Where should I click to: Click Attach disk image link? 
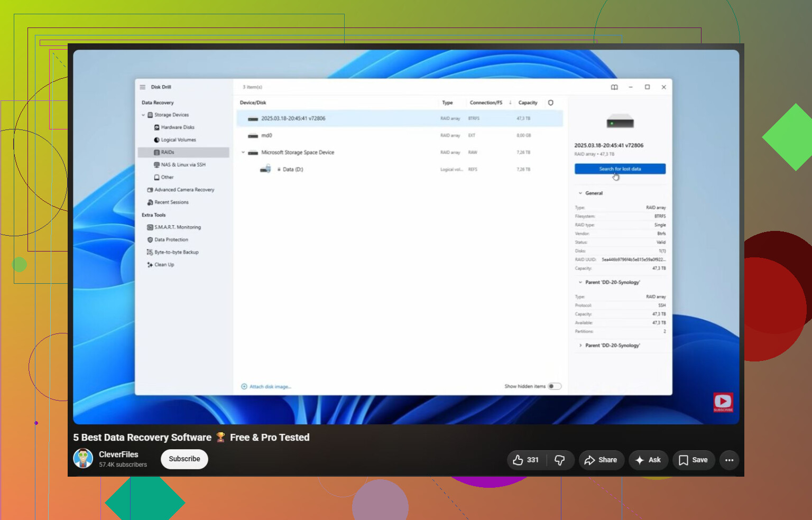266,387
